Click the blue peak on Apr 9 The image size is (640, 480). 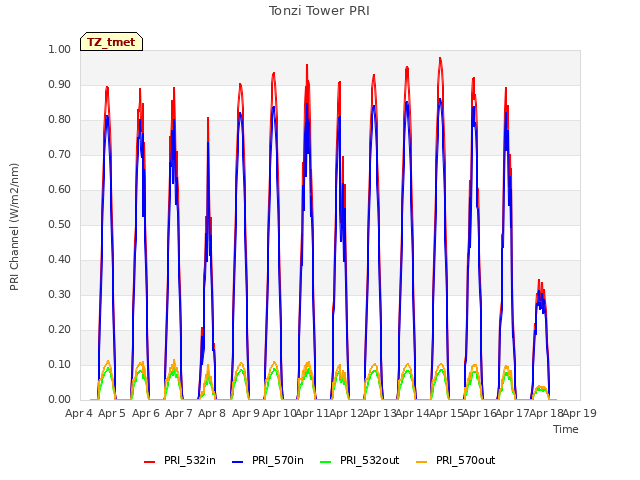[240, 114]
